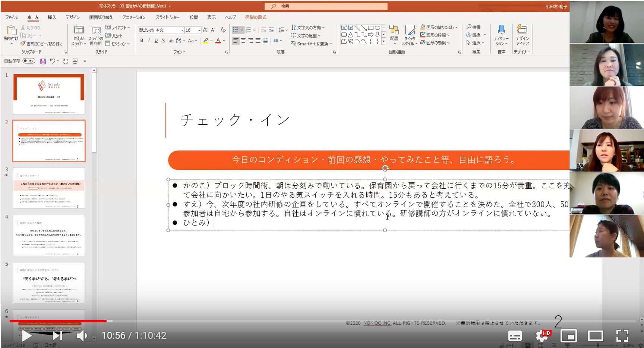This screenshot has width=644, height=348.
Task: Expand Shape Fill (図形の塗りつぶし) dropdown
Action: (x=439, y=27)
